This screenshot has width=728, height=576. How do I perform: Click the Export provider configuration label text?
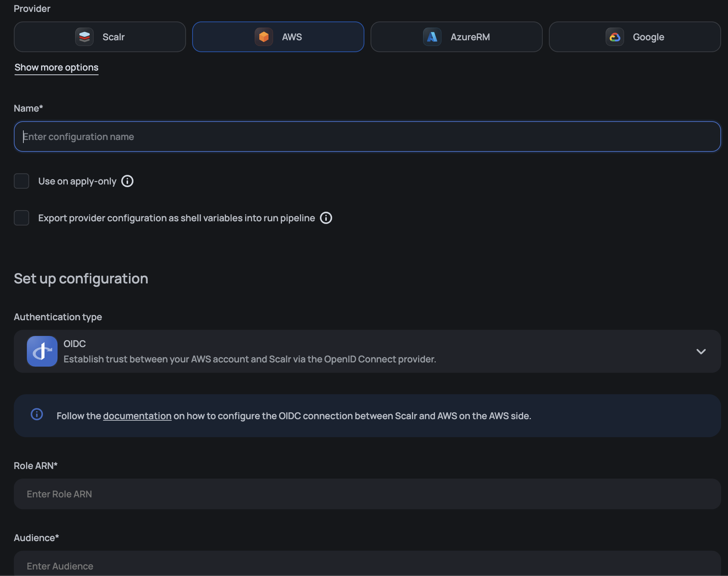click(176, 218)
